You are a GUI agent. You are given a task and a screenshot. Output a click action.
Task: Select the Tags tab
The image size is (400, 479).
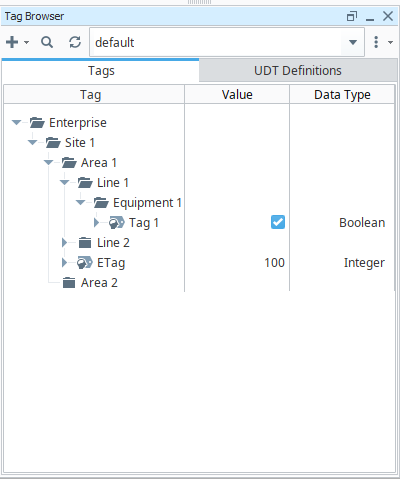coord(101,71)
